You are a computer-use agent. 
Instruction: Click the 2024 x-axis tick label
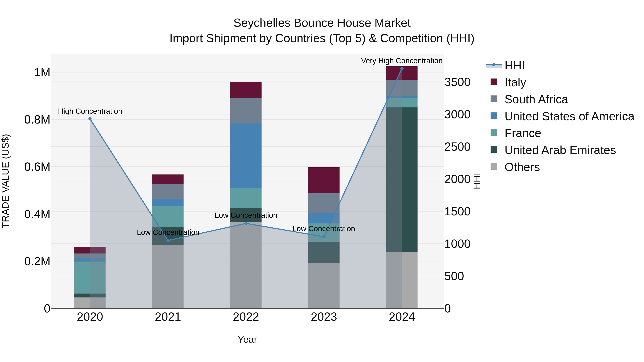tap(402, 317)
